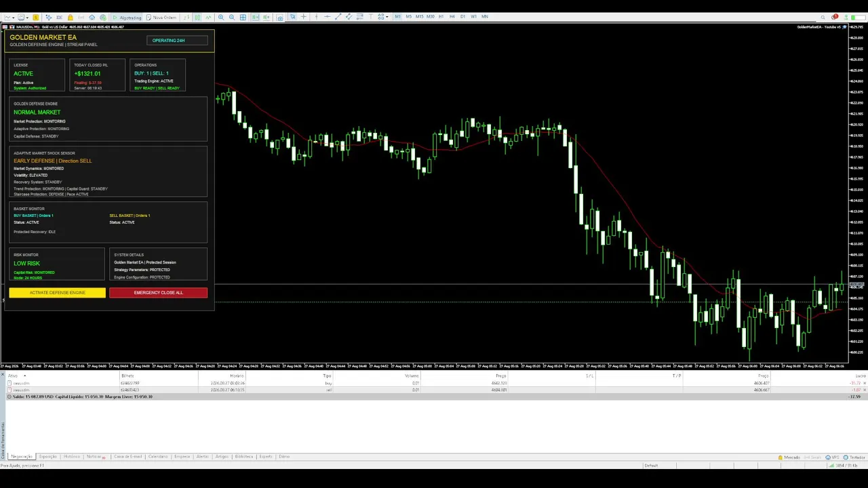Image resolution: width=868 pixels, height=488 pixels.
Task: Close the toolbox panel with X
Action: tap(3, 374)
